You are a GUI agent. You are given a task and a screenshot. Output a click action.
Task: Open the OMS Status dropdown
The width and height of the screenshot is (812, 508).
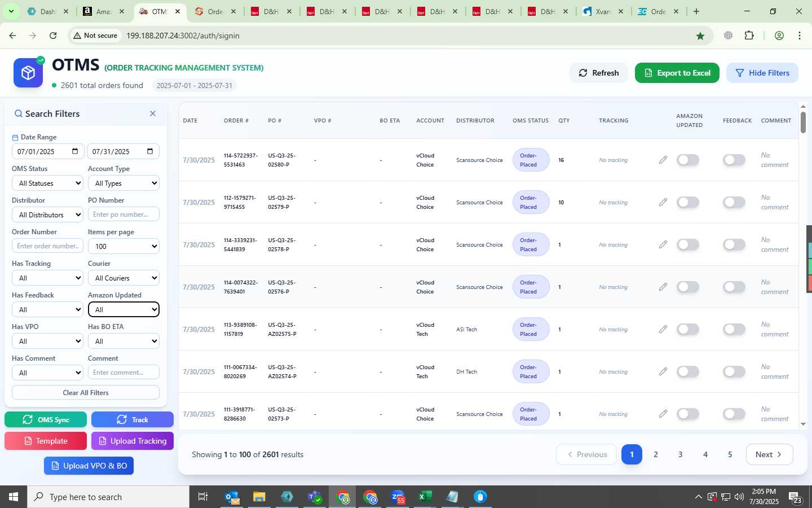point(48,183)
